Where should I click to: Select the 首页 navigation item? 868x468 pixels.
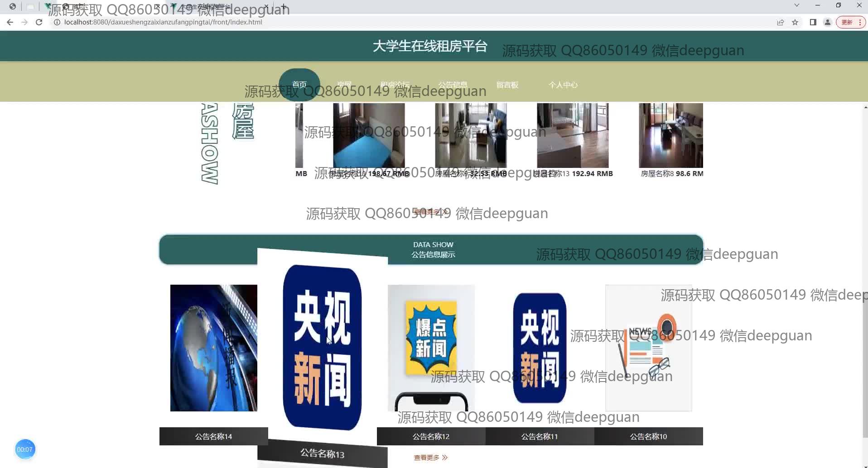click(299, 85)
